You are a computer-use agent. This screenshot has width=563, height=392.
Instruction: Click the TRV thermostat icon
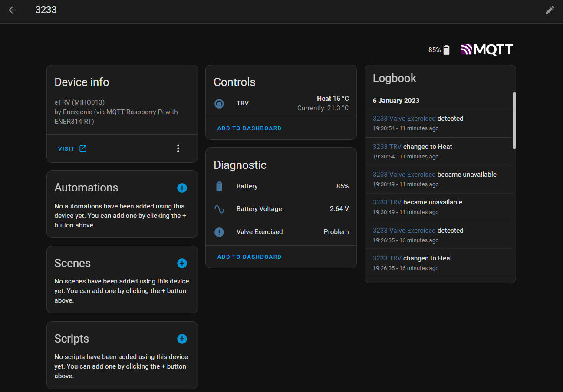pyautogui.click(x=219, y=104)
